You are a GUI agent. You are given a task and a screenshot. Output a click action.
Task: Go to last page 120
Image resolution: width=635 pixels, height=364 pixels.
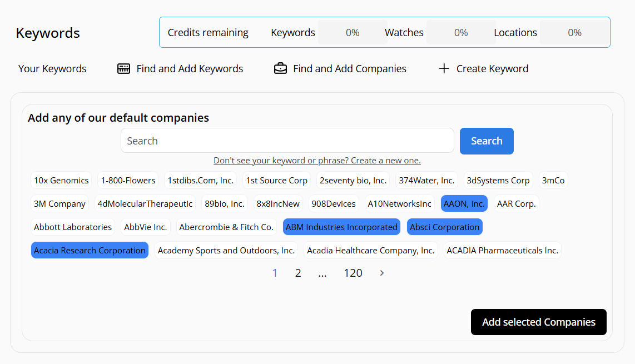[x=353, y=273]
